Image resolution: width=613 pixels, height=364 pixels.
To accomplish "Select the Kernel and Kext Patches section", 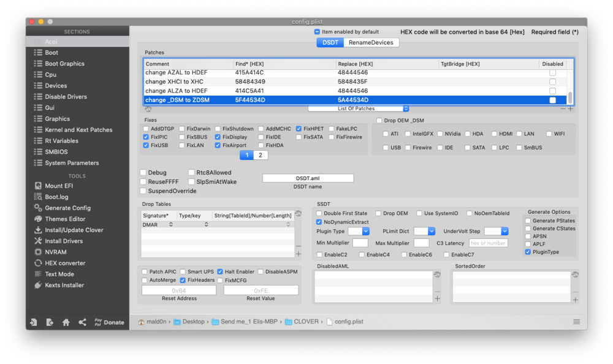I will pyautogui.click(x=78, y=130).
